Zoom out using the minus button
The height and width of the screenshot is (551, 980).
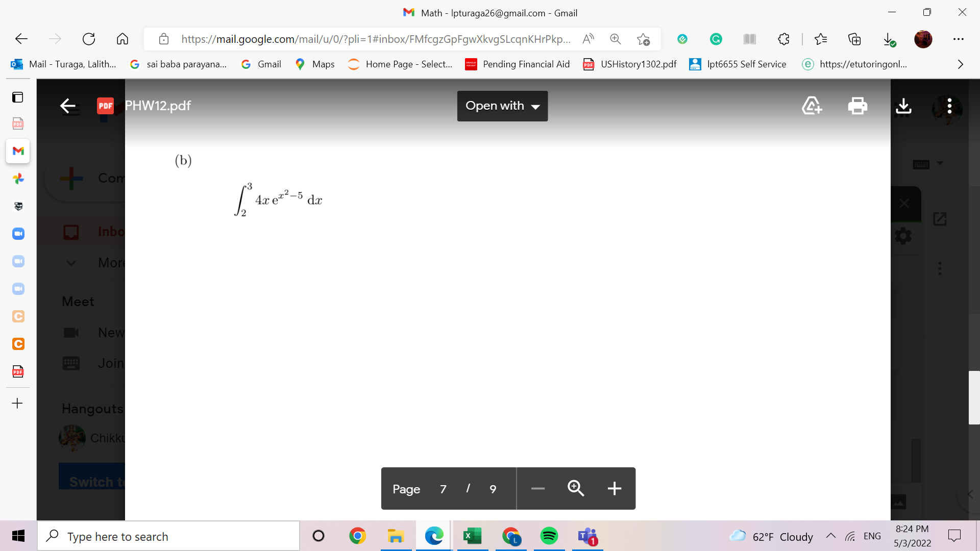538,489
